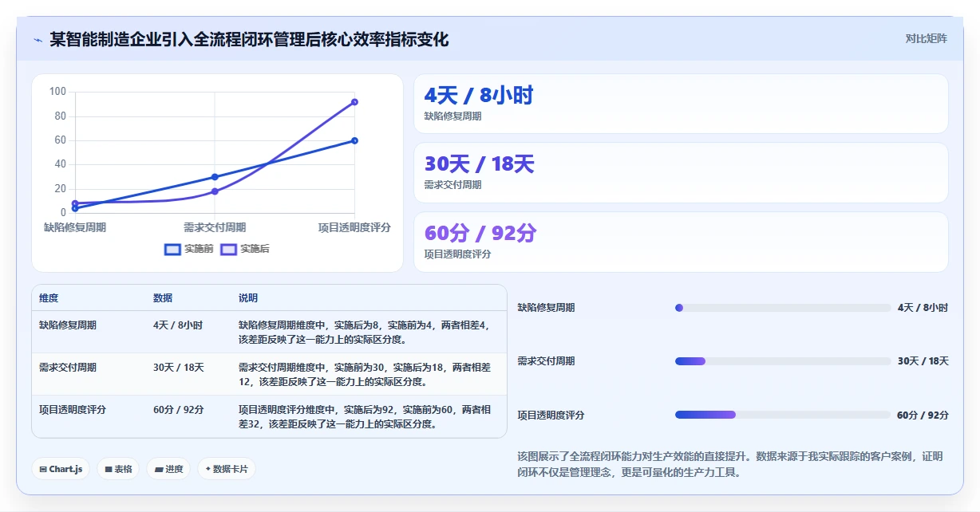Select the 项目透明度评分 cell in the table
The height and width of the screenshot is (512, 980).
(73, 410)
